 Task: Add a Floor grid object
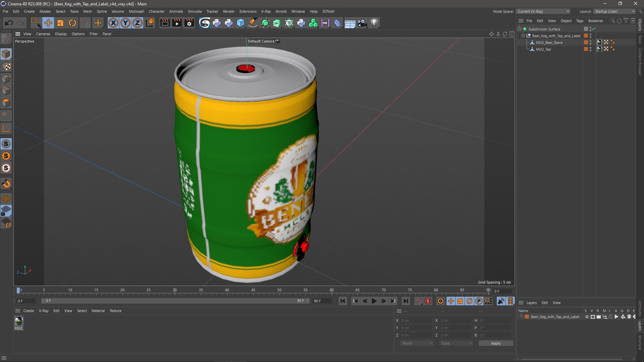(x=350, y=23)
